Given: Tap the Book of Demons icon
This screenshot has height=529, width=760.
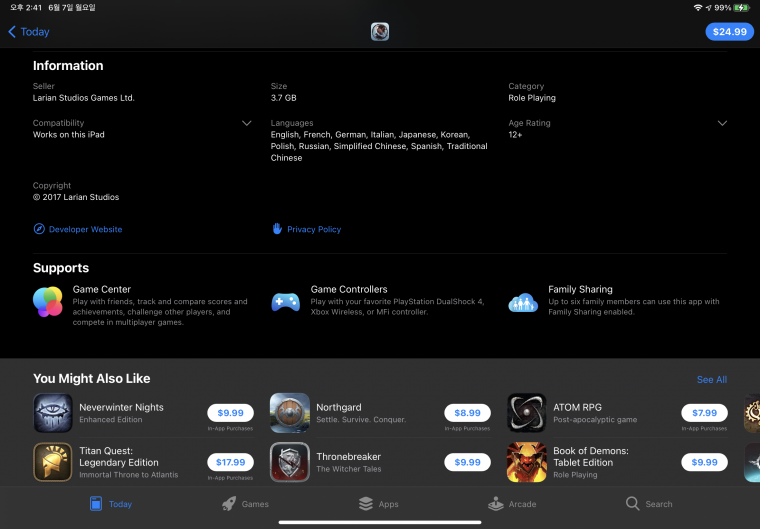Looking at the screenshot, I should (x=527, y=462).
